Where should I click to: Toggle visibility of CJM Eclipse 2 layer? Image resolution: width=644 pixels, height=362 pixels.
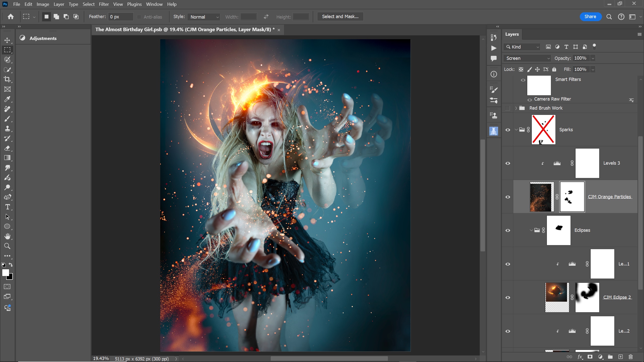508,298
